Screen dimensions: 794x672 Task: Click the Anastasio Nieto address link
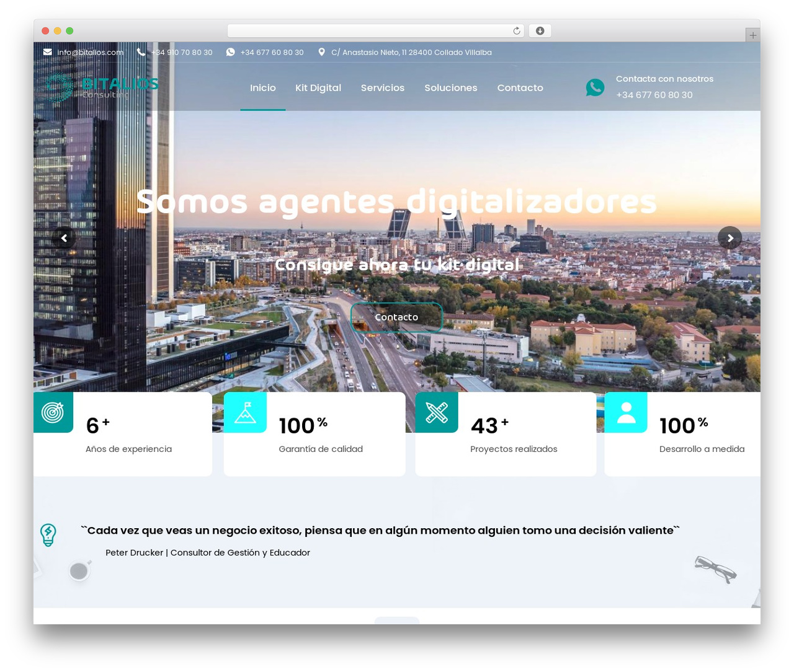coord(412,53)
